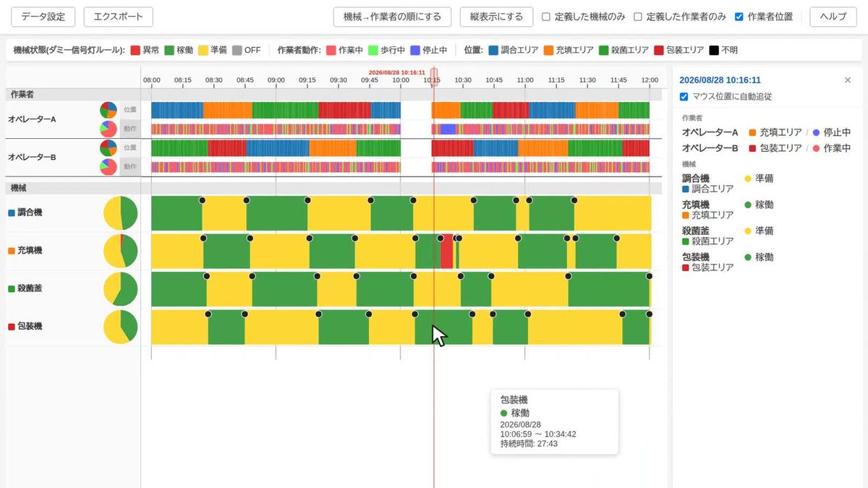The width and height of the screenshot is (868, 488).
Task: Click the red 包装エリア legend swatch
Action: pos(659,51)
